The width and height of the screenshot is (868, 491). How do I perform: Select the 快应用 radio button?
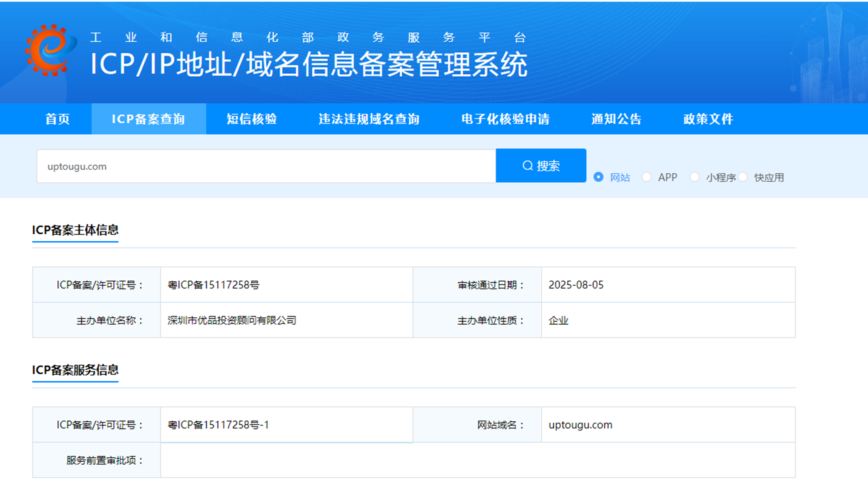pos(743,177)
